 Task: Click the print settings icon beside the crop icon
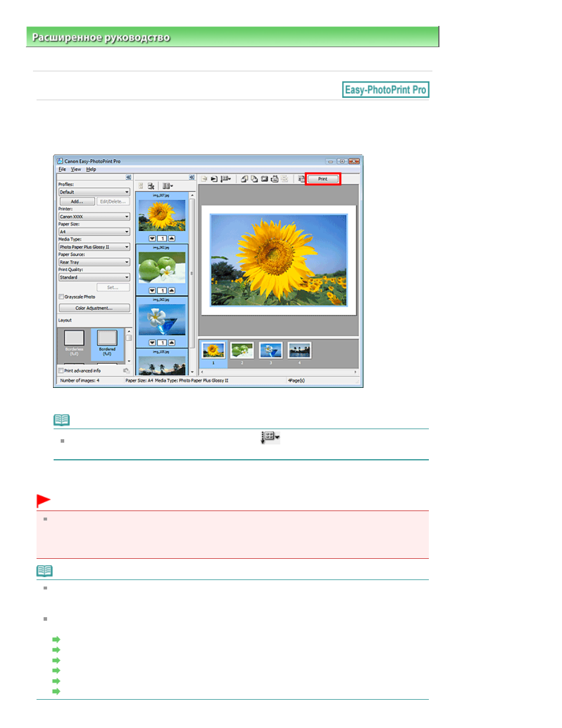(274, 179)
